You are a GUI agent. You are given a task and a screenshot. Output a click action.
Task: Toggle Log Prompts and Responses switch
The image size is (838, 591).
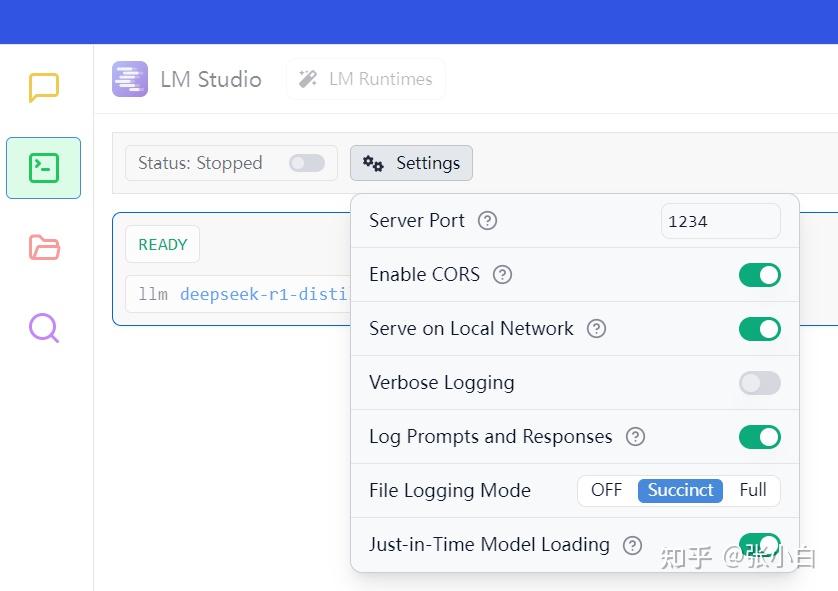(x=759, y=437)
